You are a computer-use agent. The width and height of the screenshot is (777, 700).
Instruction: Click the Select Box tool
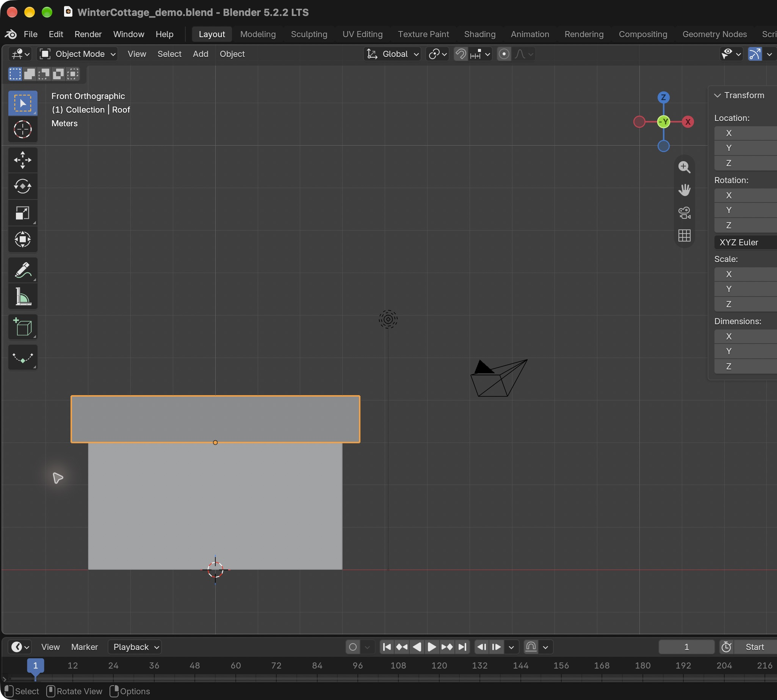(x=23, y=103)
